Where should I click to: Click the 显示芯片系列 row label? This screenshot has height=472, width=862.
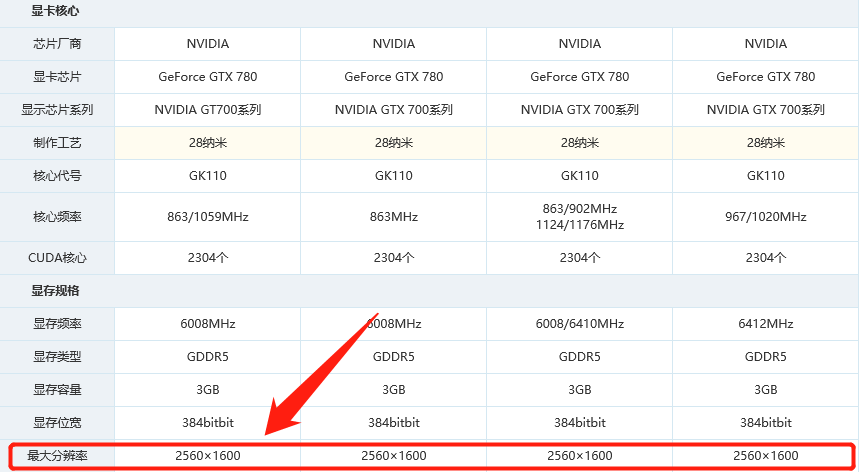coord(57,110)
